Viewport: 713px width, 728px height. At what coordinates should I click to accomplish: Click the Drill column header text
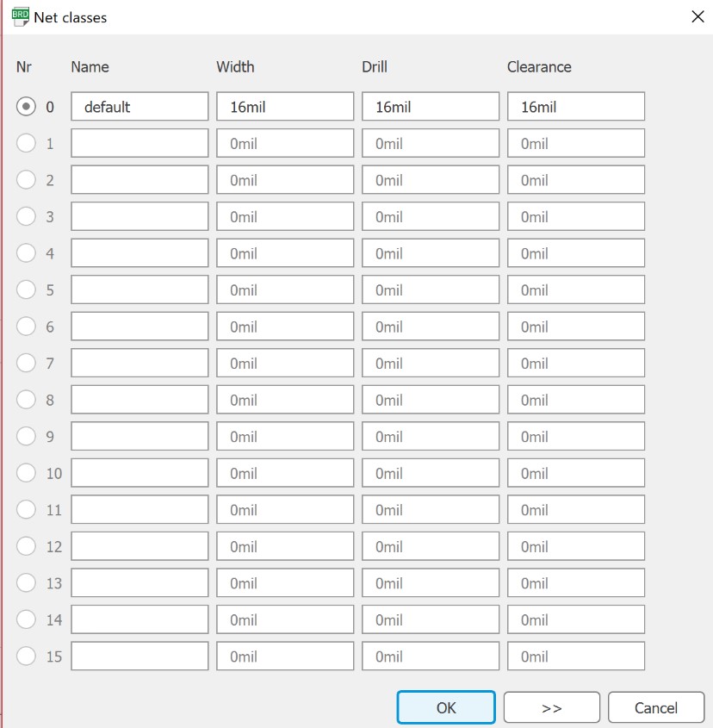coord(374,67)
